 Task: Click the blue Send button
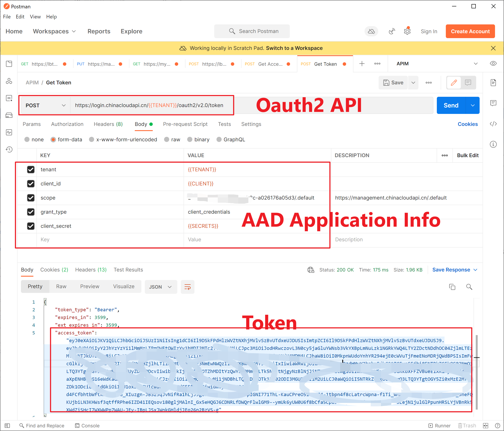[451, 105]
